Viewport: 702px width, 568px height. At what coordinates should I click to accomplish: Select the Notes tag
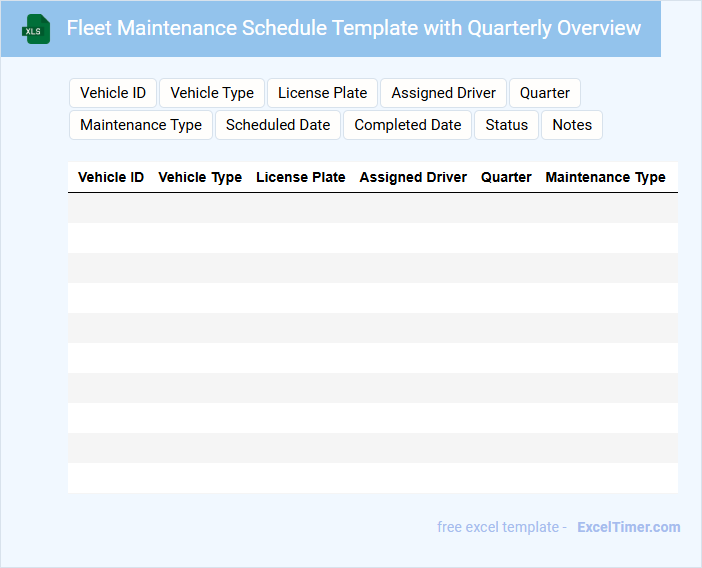(572, 125)
